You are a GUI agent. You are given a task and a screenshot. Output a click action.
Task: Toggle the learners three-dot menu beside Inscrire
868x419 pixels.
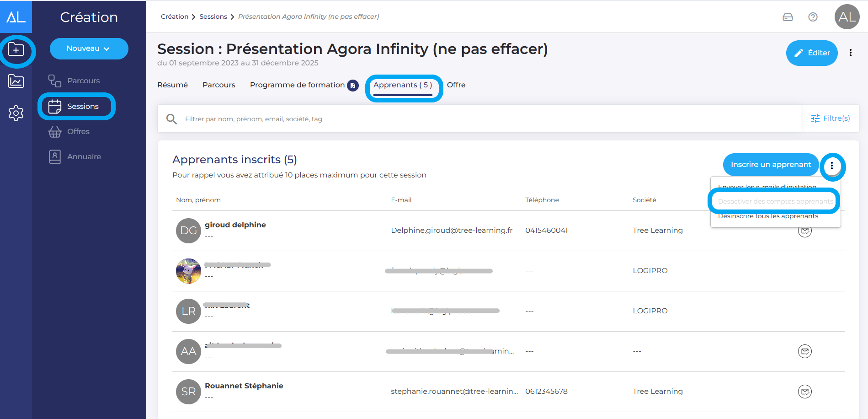point(832,166)
